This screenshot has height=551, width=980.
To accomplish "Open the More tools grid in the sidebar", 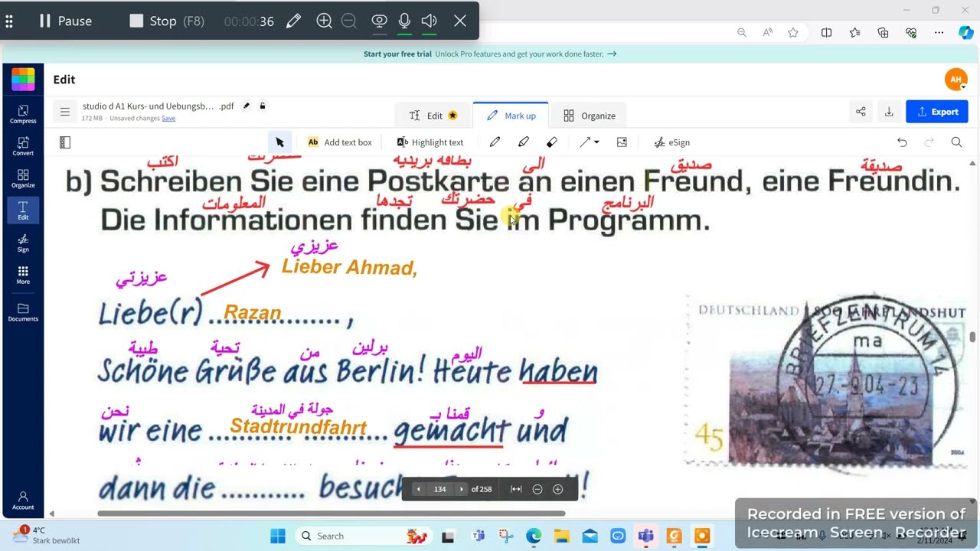I will (x=23, y=275).
